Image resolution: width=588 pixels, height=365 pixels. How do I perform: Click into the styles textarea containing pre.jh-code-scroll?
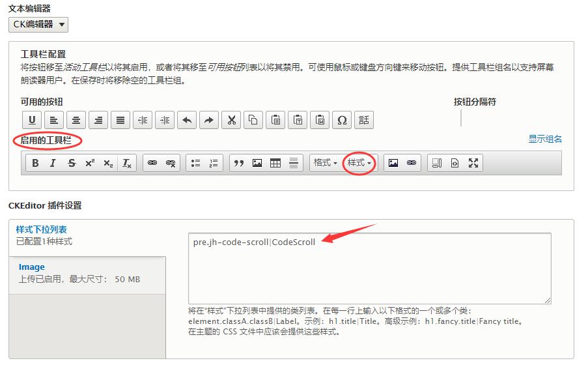[x=370, y=269]
